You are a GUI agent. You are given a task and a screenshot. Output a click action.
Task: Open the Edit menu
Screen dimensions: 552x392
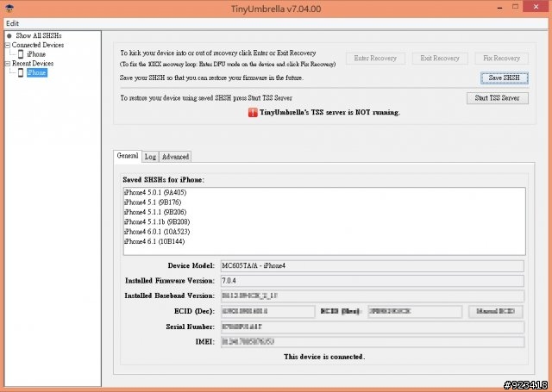tap(12, 23)
